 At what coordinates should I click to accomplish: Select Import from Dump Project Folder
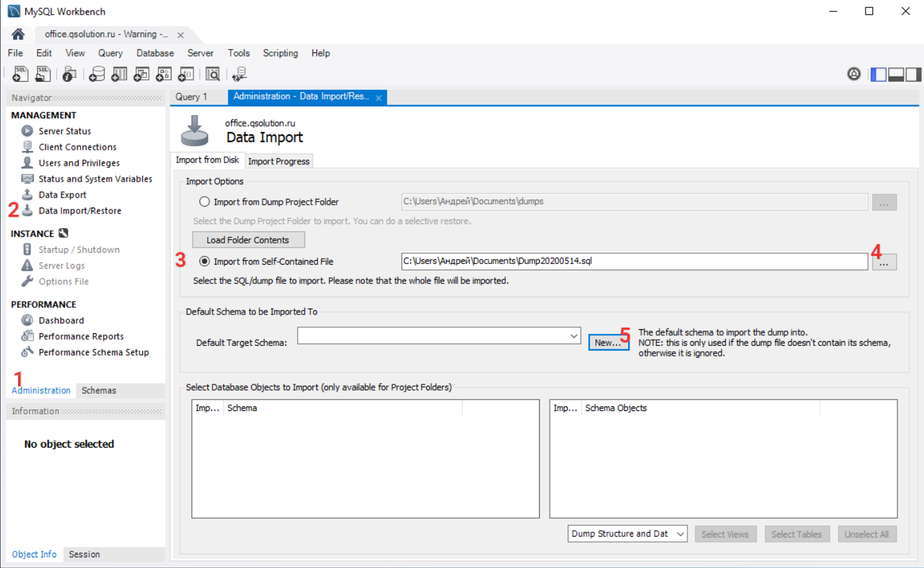click(205, 202)
